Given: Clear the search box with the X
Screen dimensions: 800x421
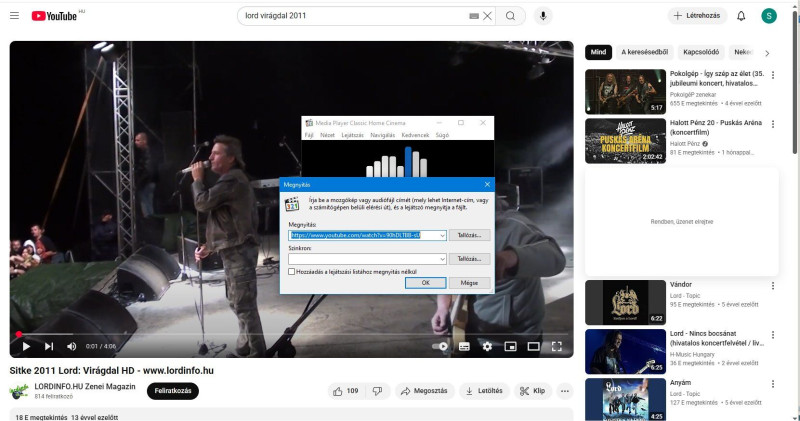Looking at the screenshot, I should [488, 16].
